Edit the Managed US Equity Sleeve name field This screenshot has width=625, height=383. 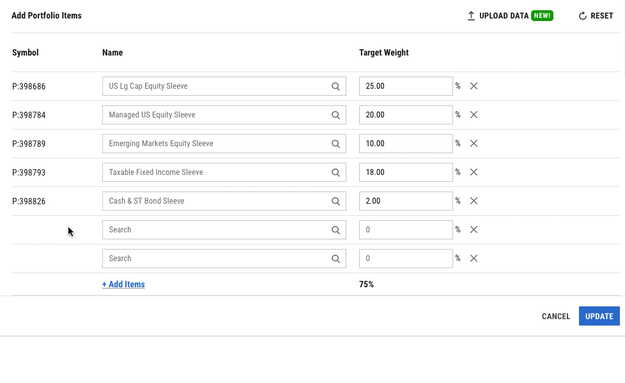(224, 115)
